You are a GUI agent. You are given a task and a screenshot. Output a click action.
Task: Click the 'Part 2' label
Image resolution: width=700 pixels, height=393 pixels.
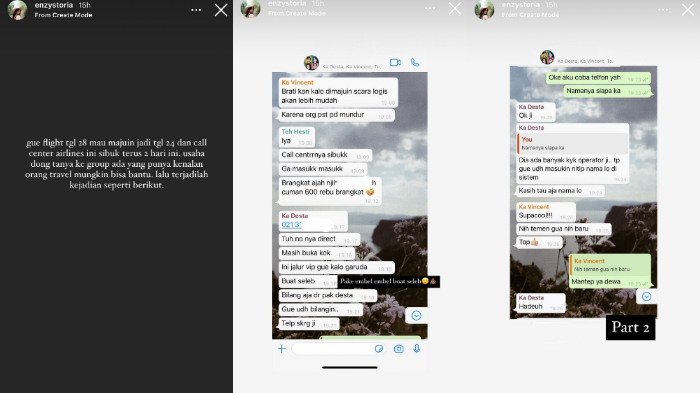click(x=630, y=327)
